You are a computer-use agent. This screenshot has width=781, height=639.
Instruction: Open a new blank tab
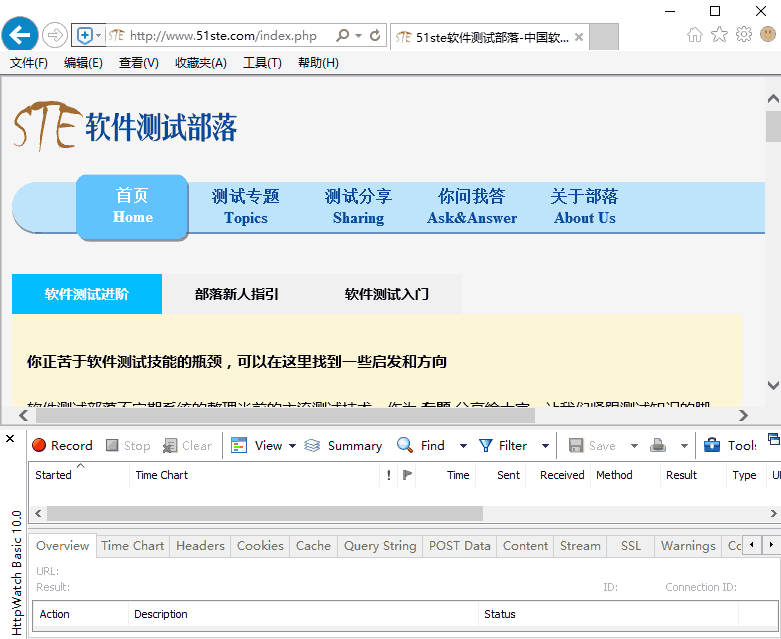pos(604,37)
